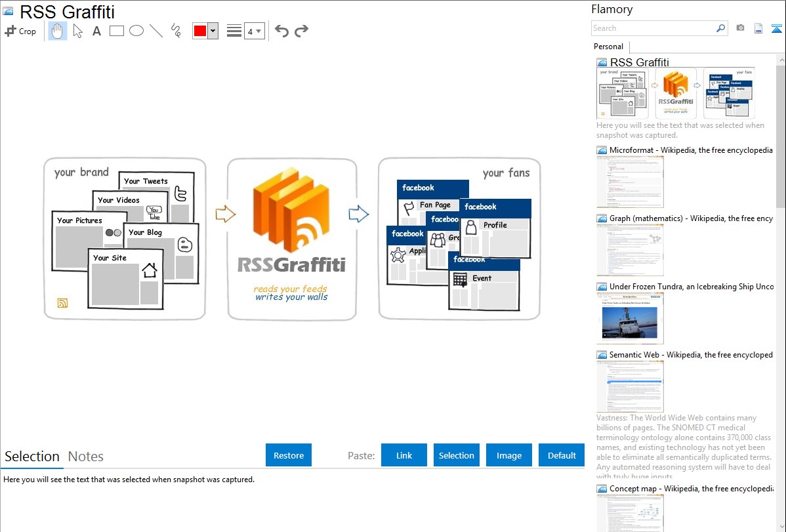Click icon beside Concept map title

(x=602, y=489)
